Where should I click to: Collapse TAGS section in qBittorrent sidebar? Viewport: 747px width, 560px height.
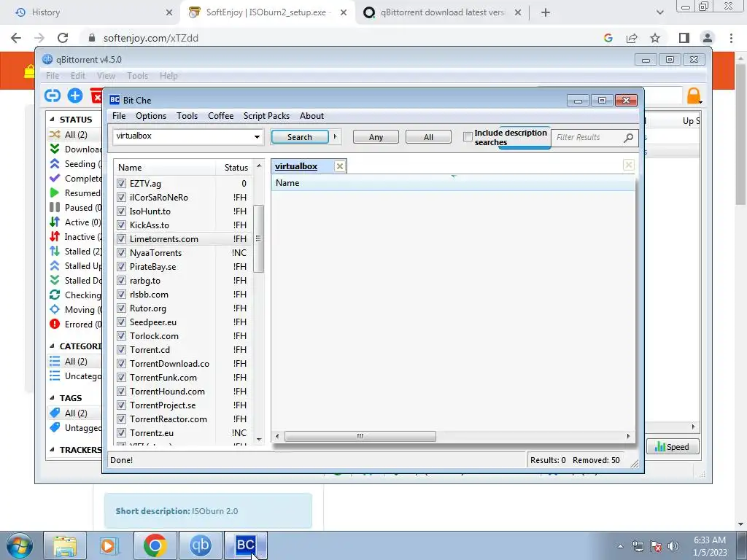pos(53,397)
